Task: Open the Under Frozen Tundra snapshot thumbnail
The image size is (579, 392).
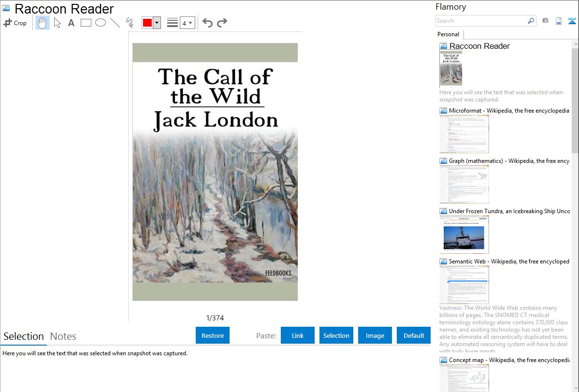Action: pos(464,234)
